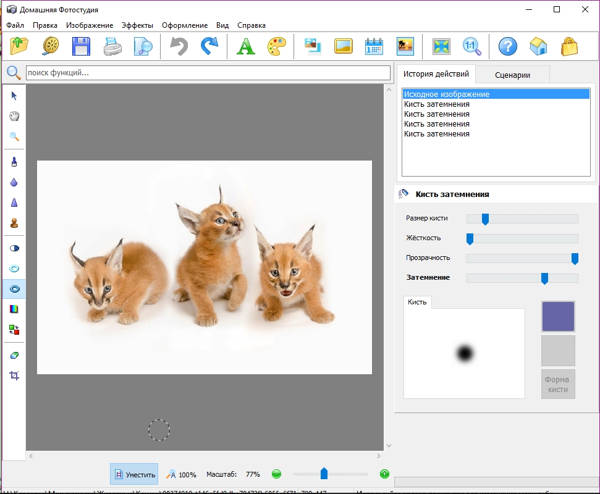Pick the gray color swatch
Screen dimensions: 600x494
point(558,351)
